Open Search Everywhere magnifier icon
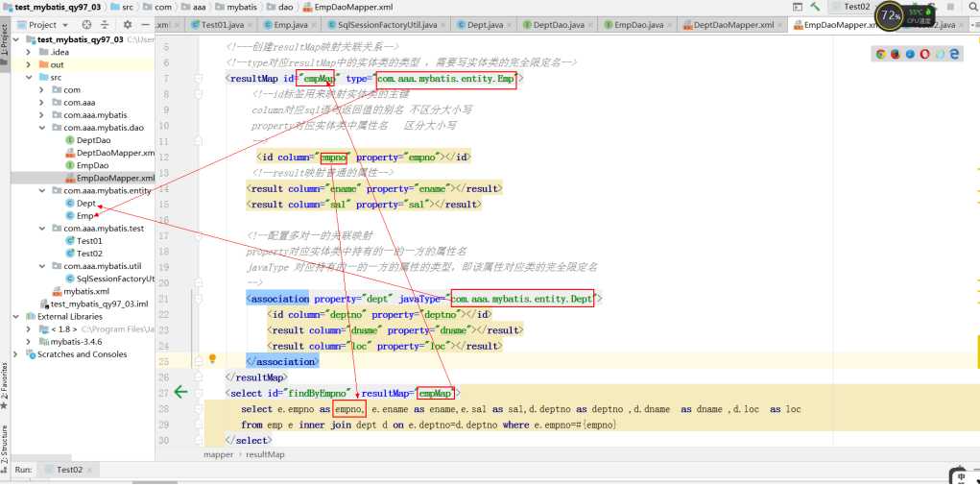The width and height of the screenshot is (980, 486). coord(971,7)
